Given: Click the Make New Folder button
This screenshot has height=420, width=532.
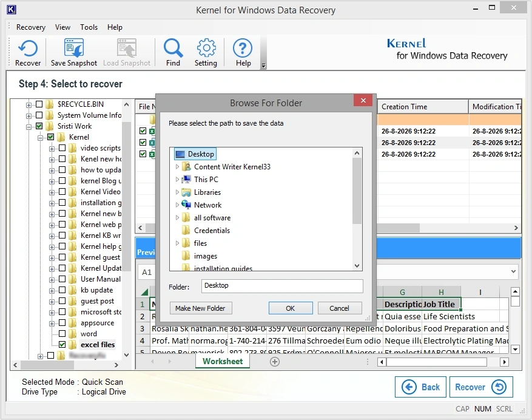Looking at the screenshot, I should 200,308.
